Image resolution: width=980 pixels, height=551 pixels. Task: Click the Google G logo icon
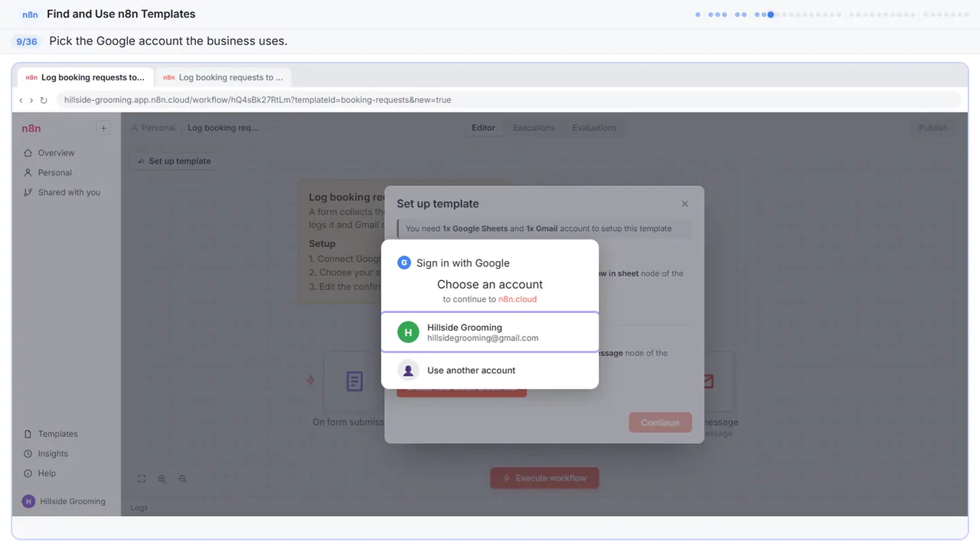404,262
